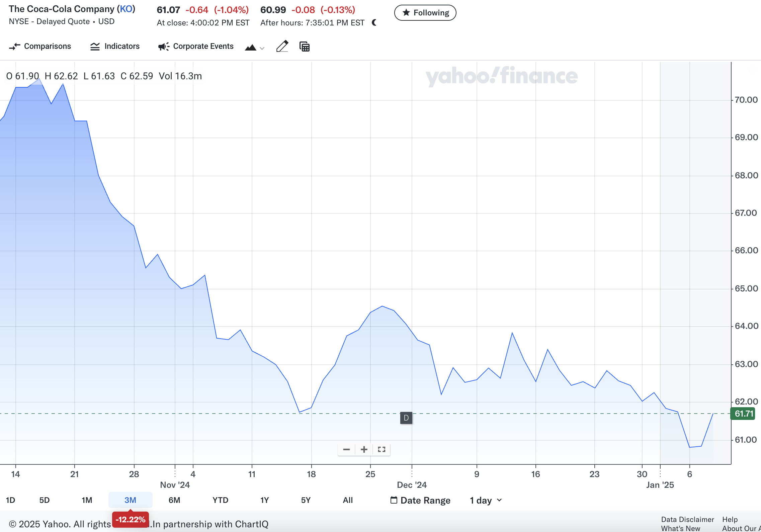Click the dividend D marker

click(x=406, y=418)
